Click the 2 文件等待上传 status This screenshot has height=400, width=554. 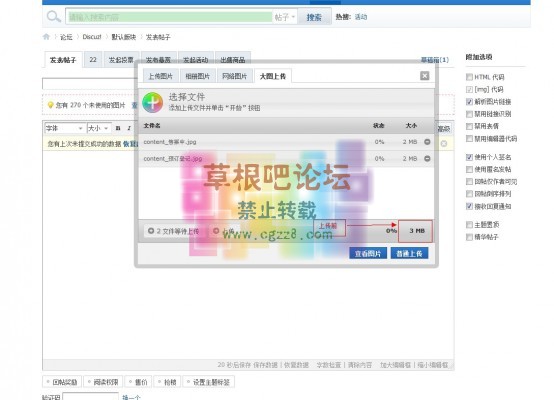click(x=173, y=231)
